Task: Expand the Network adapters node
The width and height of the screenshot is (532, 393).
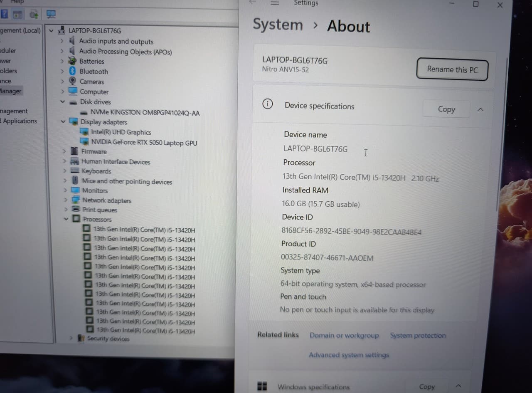Action: (65, 200)
